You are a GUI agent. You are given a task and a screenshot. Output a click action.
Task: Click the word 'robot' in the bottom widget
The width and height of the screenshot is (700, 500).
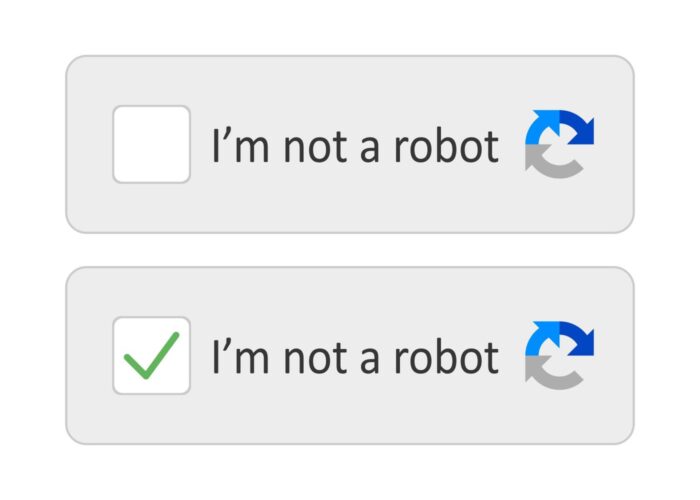click(x=446, y=357)
